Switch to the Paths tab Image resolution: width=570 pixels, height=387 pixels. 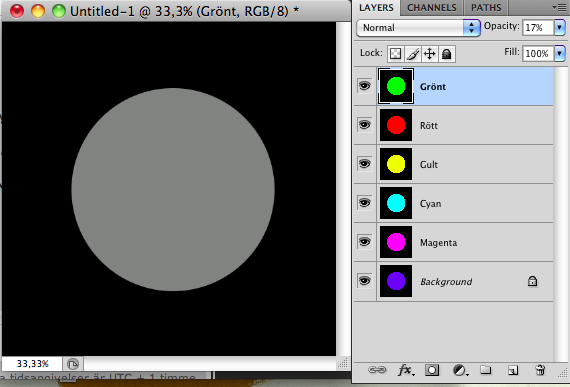pos(486,8)
